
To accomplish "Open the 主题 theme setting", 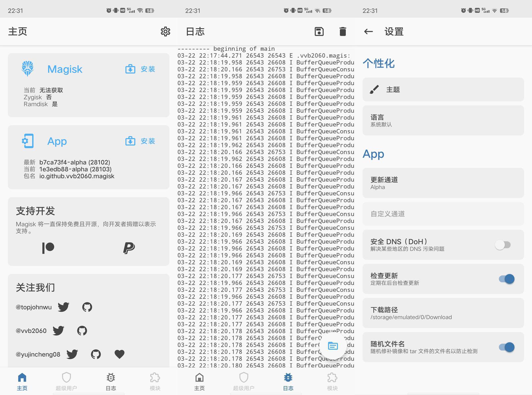I will coord(443,90).
